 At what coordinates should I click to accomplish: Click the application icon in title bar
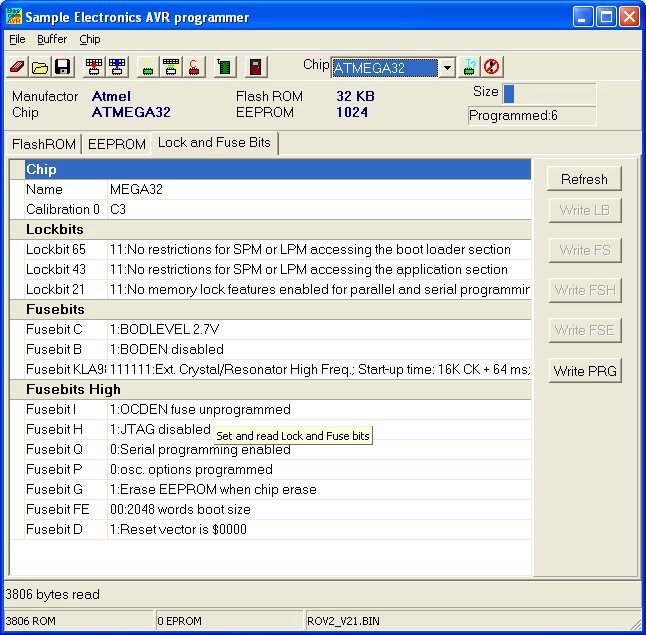coord(14,16)
